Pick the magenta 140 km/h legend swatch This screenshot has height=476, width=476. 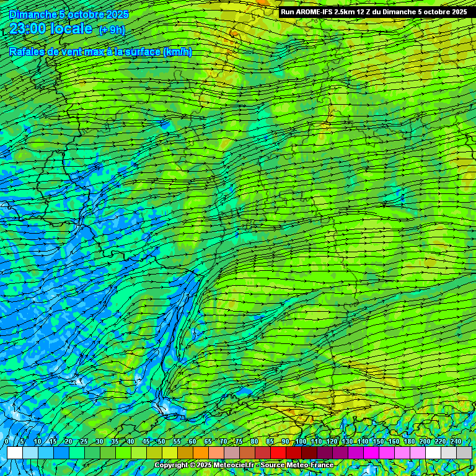coord(371,453)
